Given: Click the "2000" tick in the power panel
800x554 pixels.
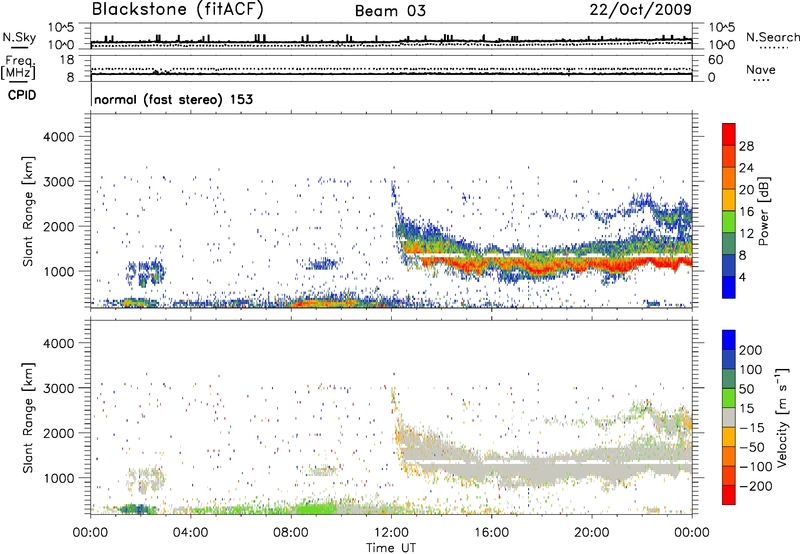Looking at the screenshot, I should pos(59,226).
